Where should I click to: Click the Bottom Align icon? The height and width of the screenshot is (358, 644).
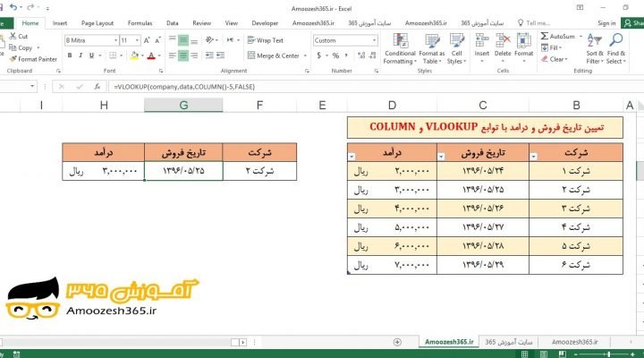click(194, 40)
